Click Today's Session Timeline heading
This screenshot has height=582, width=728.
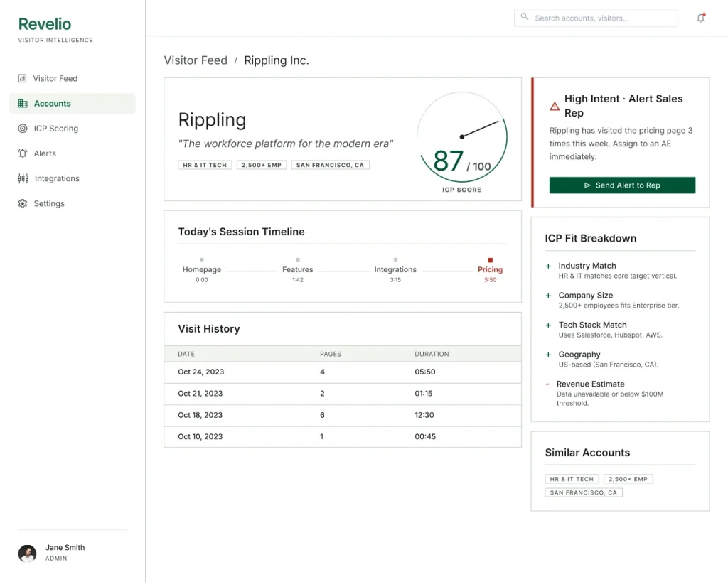coord(242,232)
